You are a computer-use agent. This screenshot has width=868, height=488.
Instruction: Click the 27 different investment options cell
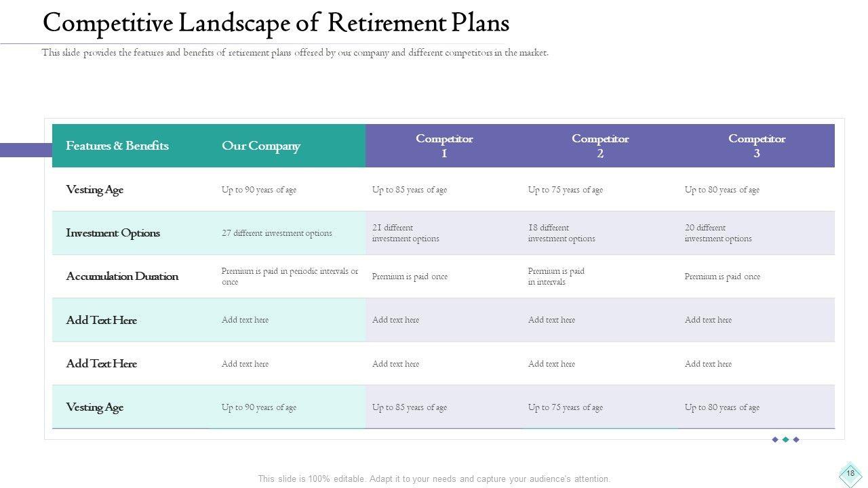[x=277, y=233]
